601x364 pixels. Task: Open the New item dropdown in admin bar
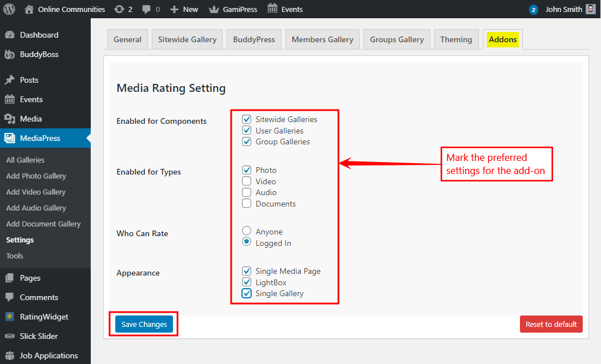[184, 9]
